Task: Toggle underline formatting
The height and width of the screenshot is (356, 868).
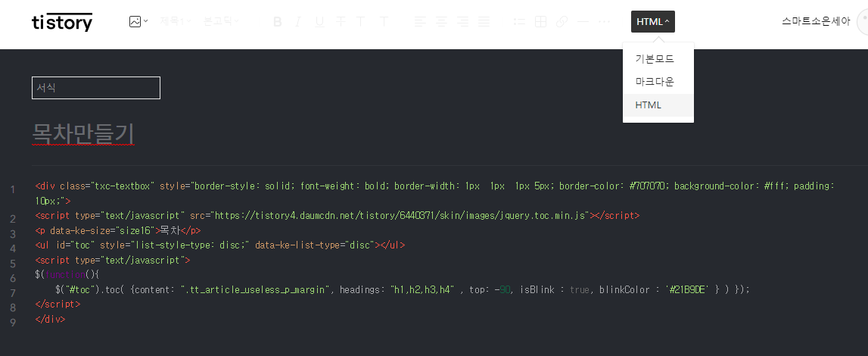Action: pos(319,22)
